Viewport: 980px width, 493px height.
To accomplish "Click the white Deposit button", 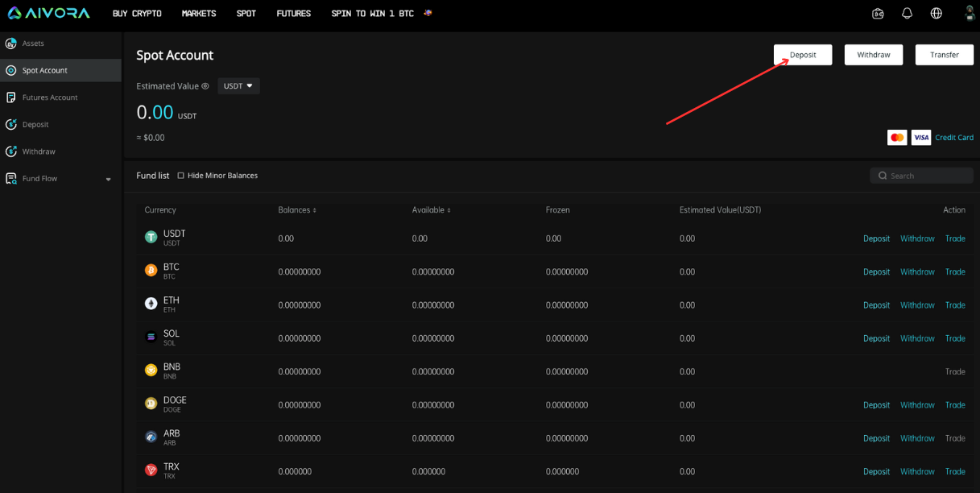I will point(803,55).
